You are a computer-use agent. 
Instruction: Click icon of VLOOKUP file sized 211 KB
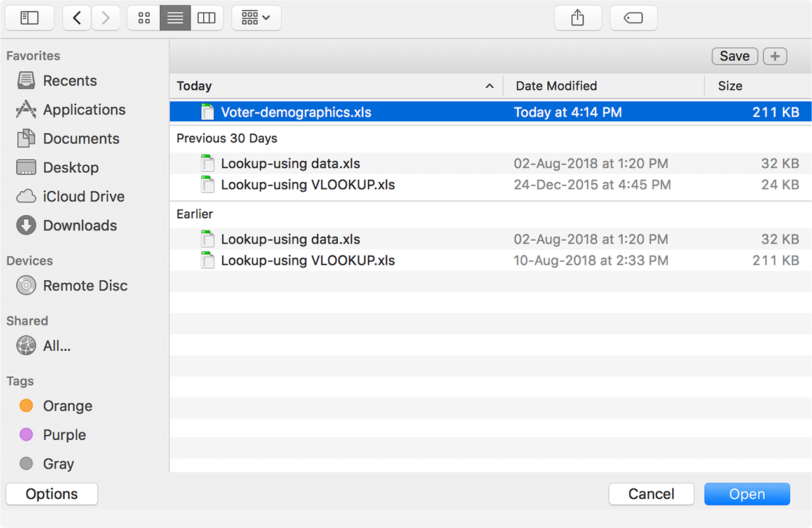tap(208, 261)
